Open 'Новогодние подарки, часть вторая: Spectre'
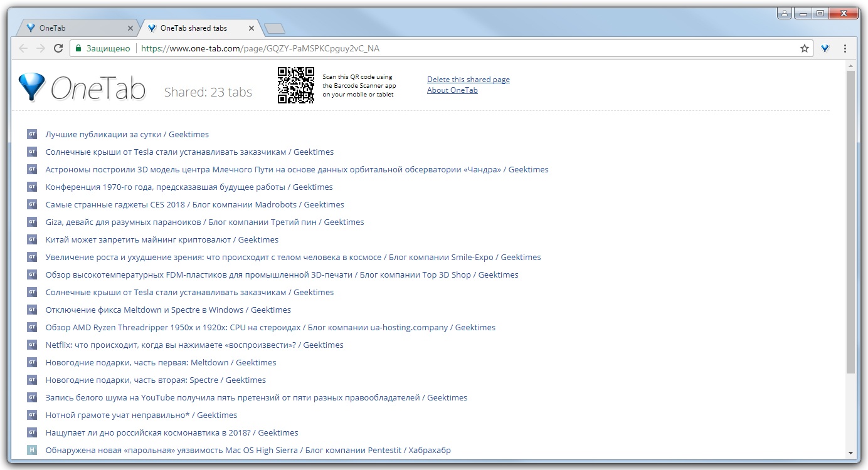868x470 pixels. point(156,380)
